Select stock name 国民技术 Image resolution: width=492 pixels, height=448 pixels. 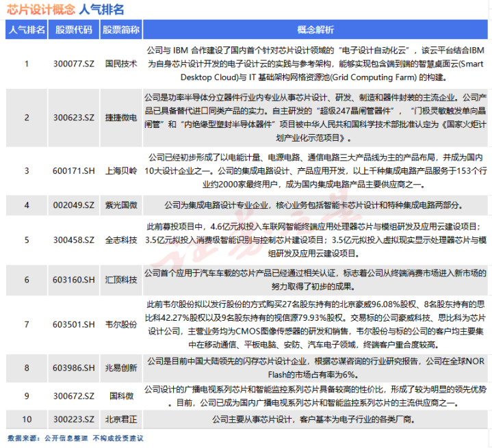(121, 64)
